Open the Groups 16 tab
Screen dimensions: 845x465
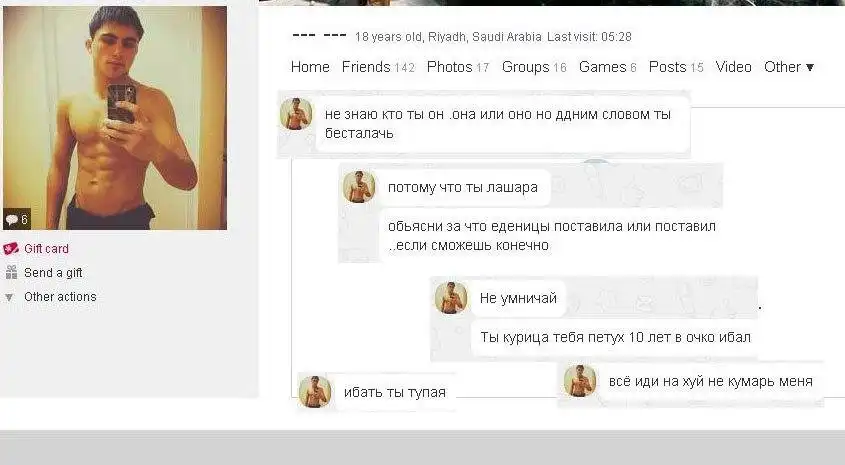click(x=534, y=67)
